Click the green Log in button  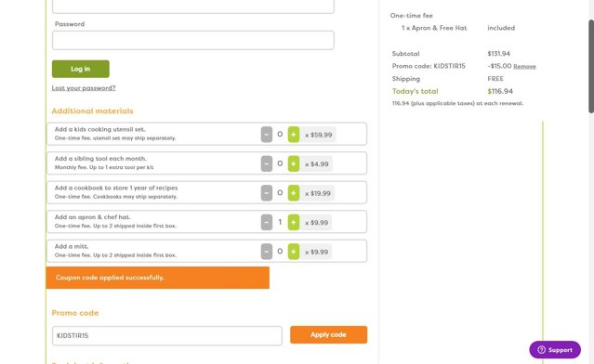[81, 69]
